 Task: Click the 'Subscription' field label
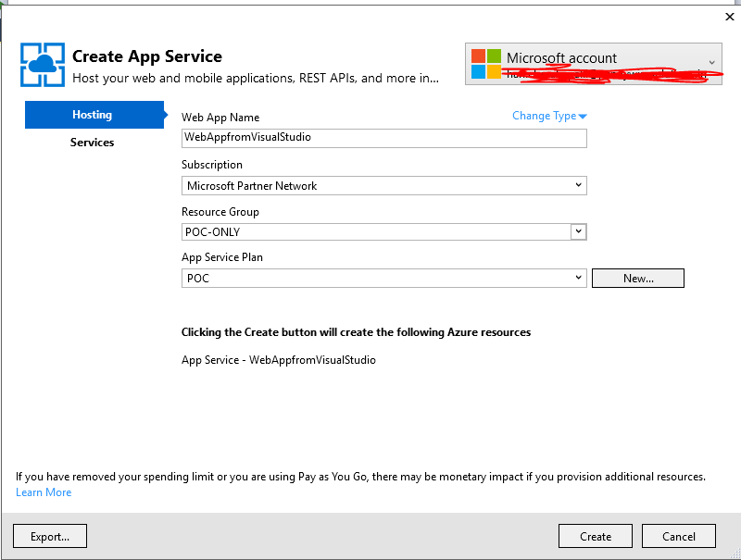tap(212, 165)
